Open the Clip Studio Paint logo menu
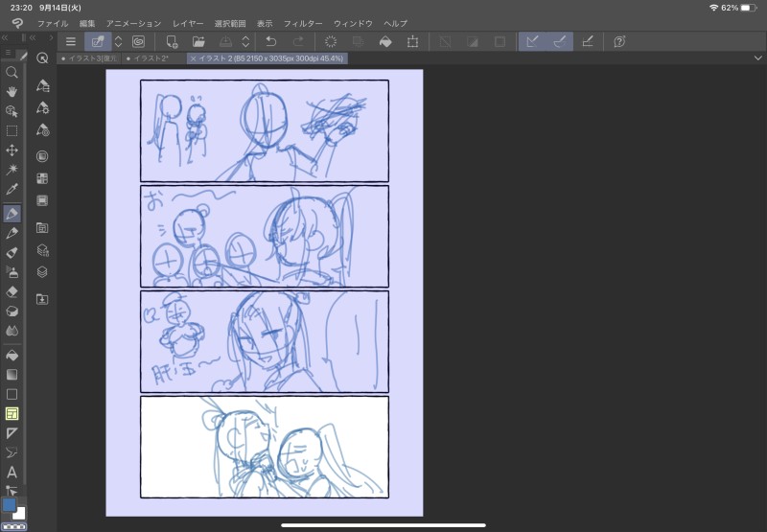 (17, 23)
